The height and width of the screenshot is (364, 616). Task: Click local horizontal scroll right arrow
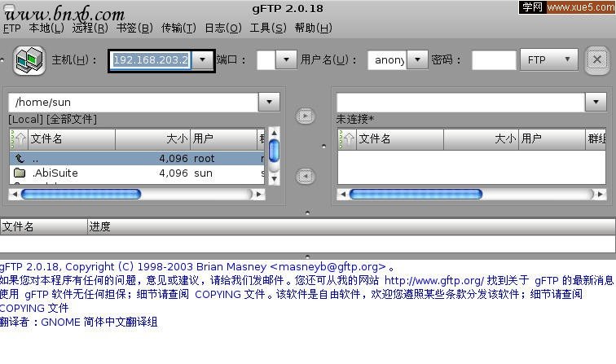(259, 194)
